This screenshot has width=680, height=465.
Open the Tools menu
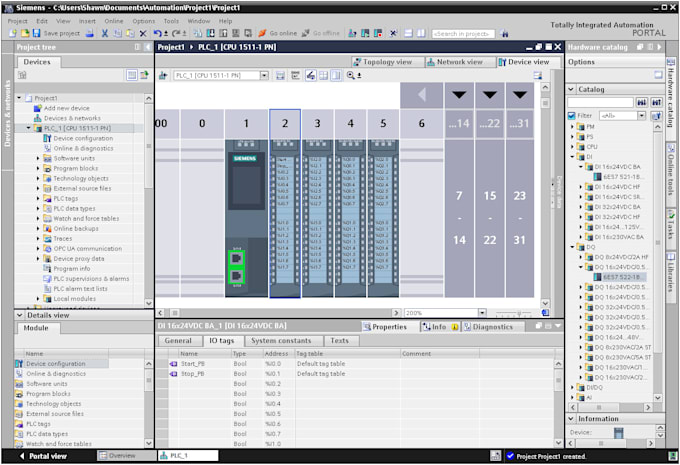coord(171,21)
